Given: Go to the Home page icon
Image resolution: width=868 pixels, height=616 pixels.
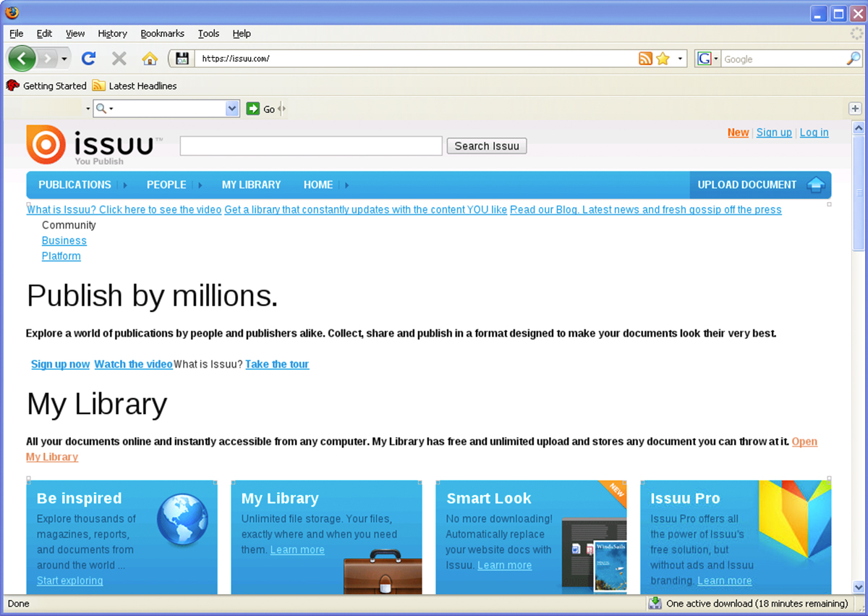Looking at the screenshot, I should click(x=150, y=59).
